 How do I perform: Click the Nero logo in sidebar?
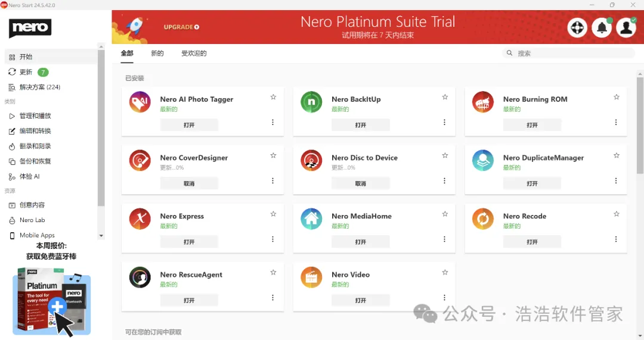(30, 27)
